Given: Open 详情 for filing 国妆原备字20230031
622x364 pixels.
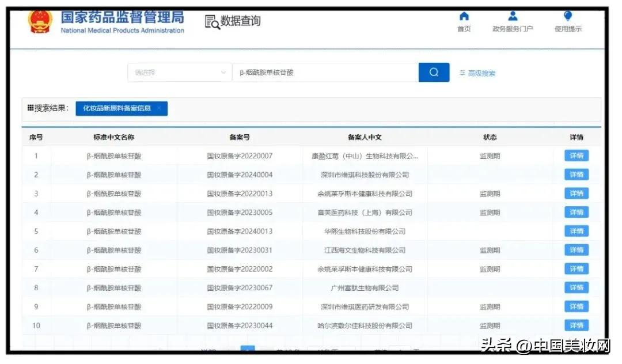Looking at the screenshot, I should tap(577, 250).
